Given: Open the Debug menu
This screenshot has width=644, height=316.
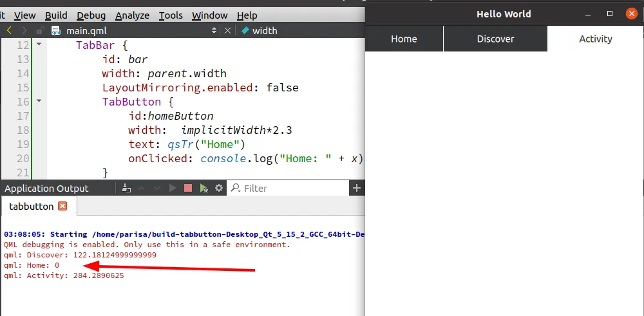Looking at the screenshot, I should pos(91,15).
